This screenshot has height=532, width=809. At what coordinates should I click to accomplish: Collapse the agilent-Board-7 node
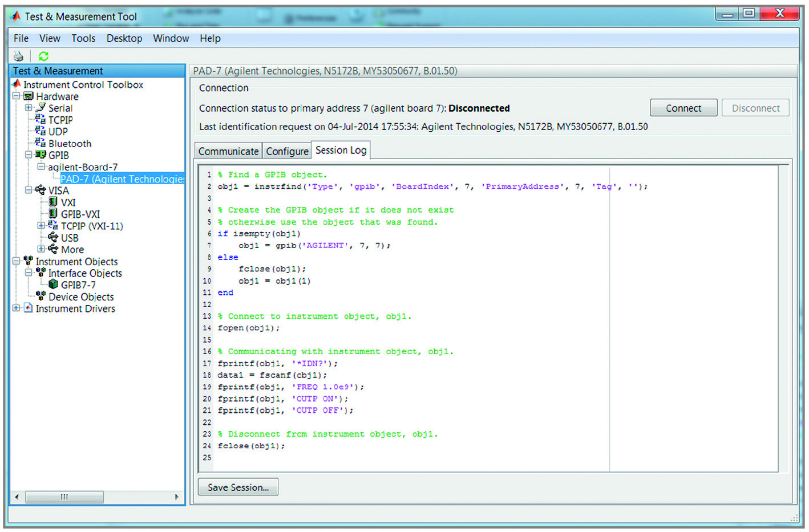pos(41,166)
